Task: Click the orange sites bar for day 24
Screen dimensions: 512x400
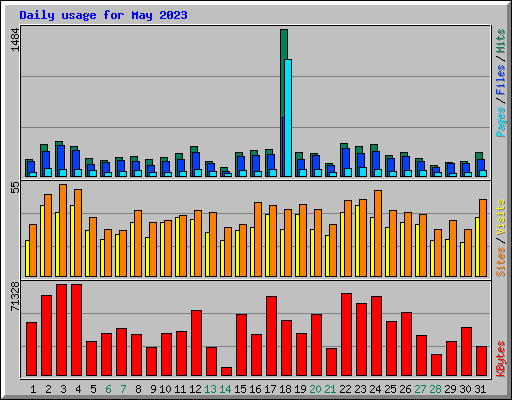Action: point(378,233)
